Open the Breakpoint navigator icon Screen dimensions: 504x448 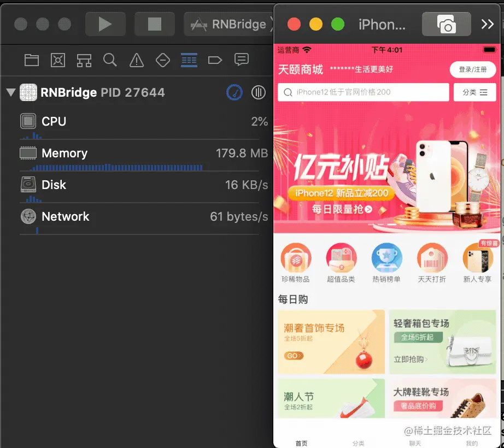click(215, 60)
